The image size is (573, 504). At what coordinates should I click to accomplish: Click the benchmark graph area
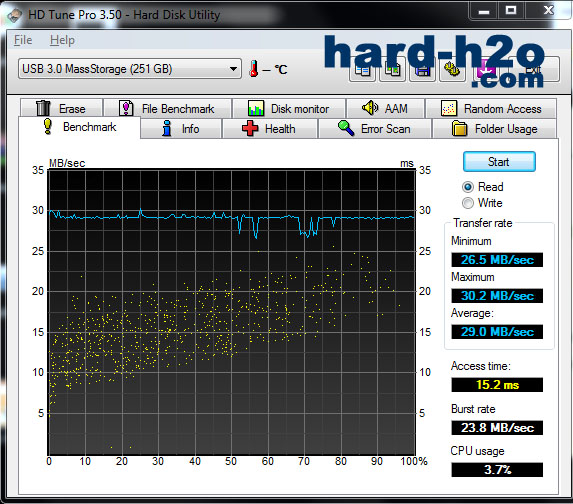click(x=232, y=312)
